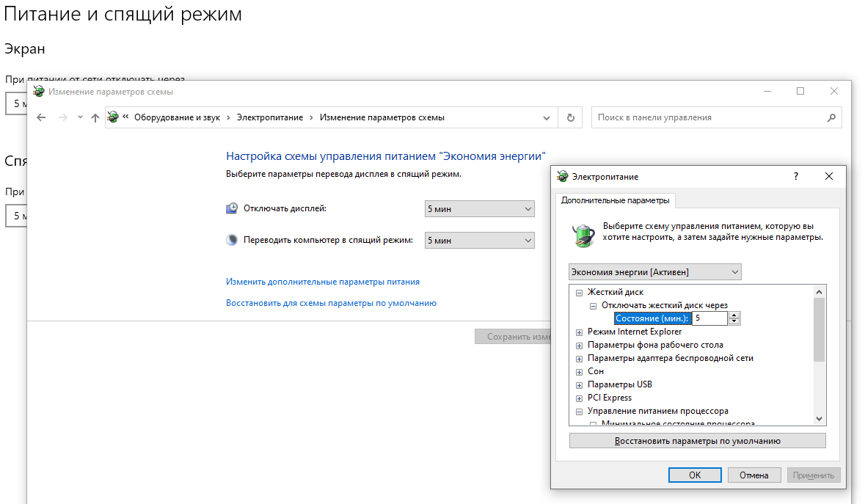Click title bar icon of Электропитание dialog
This screenshot has height=504, width=865.
(x=562, y=177)
